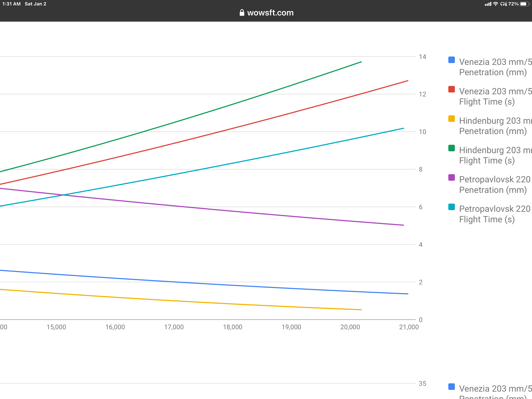Click teal Petropavlovsk Flight Time legend swatch
This screenshot has width=532, height=399.
pos(451,207)
